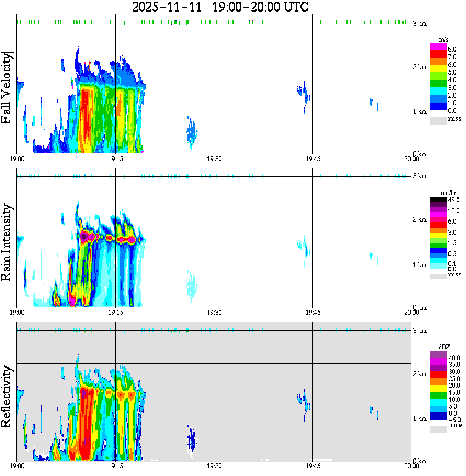This screenshot has width=466, height=476.
Task: Click the gray 'miss' swatch in velocity legend
Action: point(438,121)
